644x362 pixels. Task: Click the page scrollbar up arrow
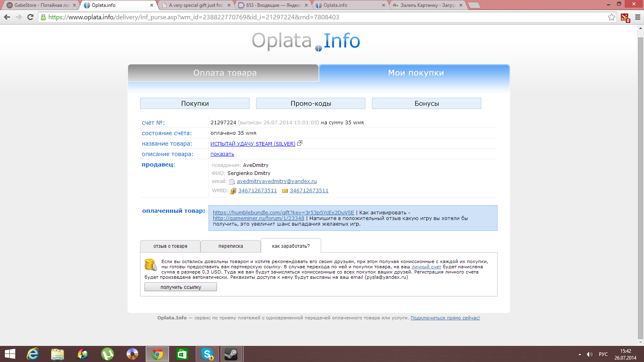(x=640, y=29)
